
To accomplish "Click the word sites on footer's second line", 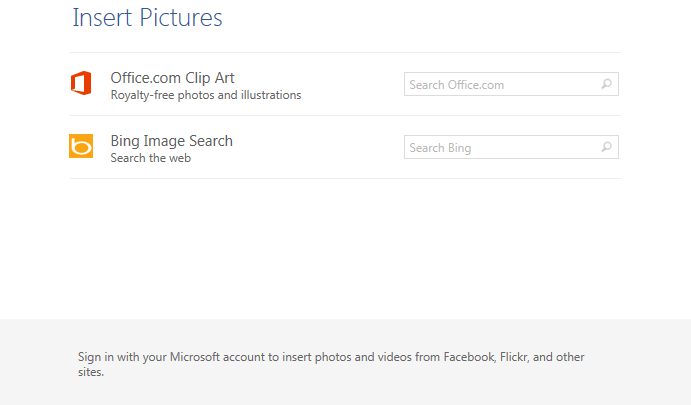I will coord(89,372).
